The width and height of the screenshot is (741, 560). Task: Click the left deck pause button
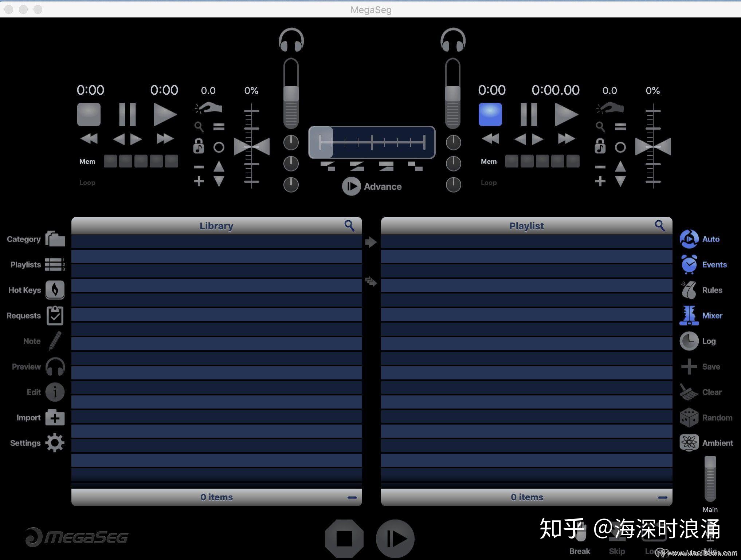128,114
